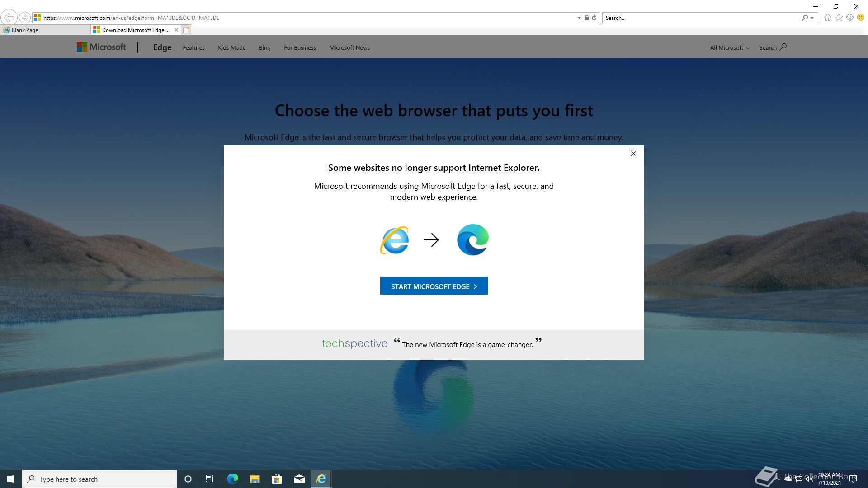
Task: Click the Microsoft logo on the page
Action: (101, 47)
